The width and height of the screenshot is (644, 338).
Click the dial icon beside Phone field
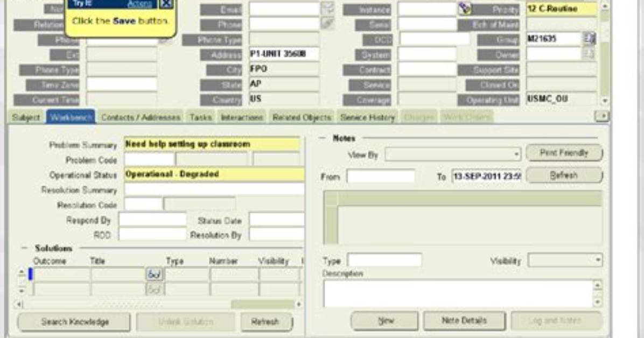point(327,24)
